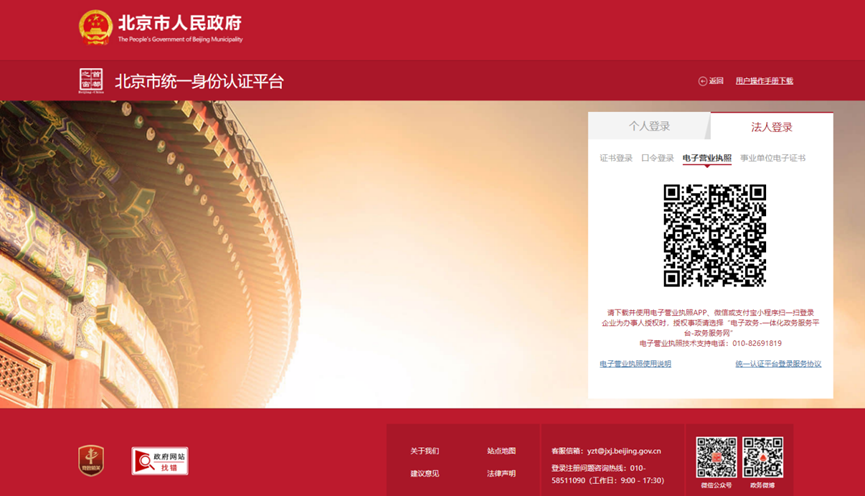Open the 电子营业执照使用说明 link
Image resolution: width=865 pixels, height=496 pixels.
pos(635,364)
